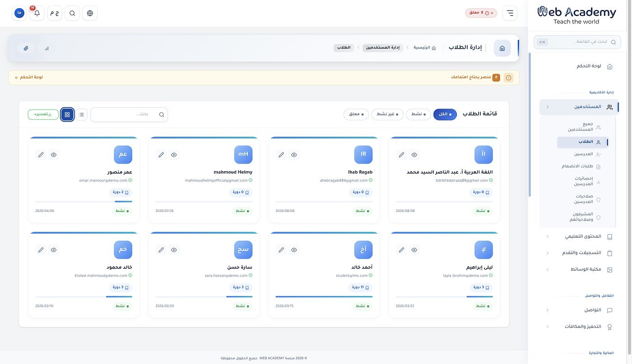Edit student عمر منصور with pencil icon
This screenshot has width=632, height=364.
coord(41,155)
